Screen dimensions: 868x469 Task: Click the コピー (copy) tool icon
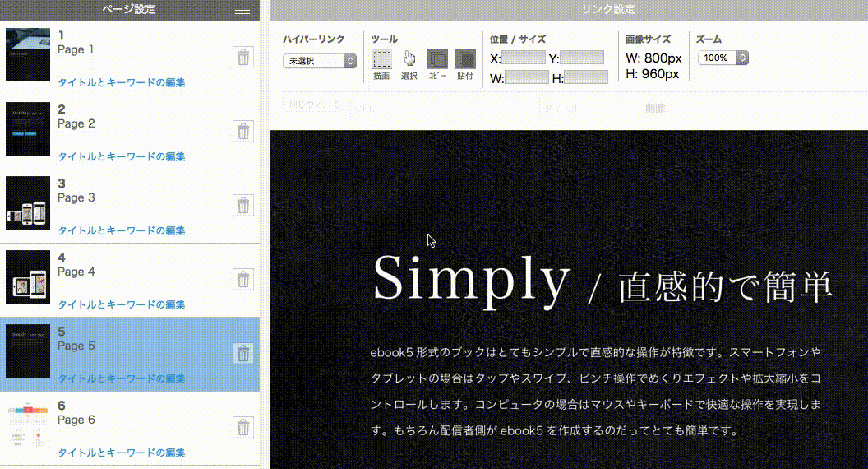pos(437,59)
